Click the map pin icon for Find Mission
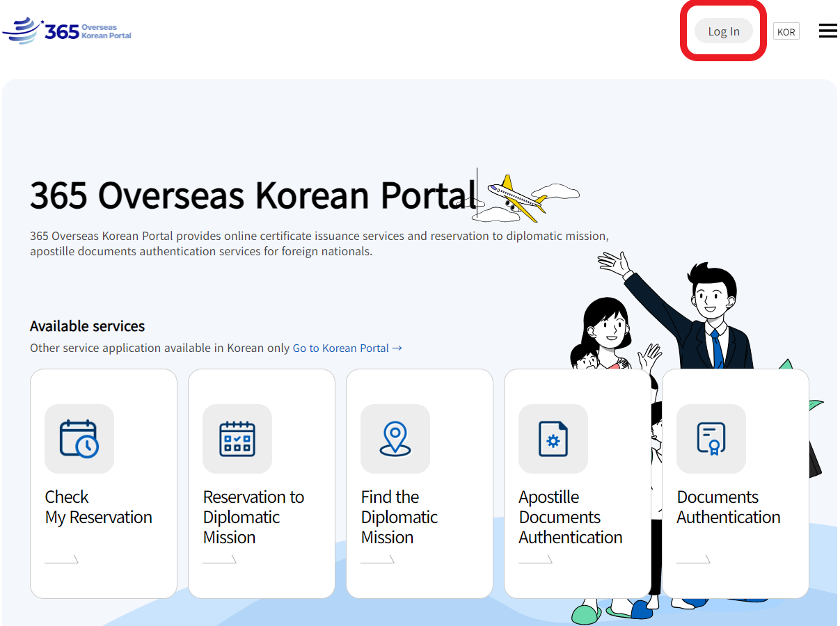Image resolution: width=840 pixels, height=626 pixels. (x=395, y=439)
